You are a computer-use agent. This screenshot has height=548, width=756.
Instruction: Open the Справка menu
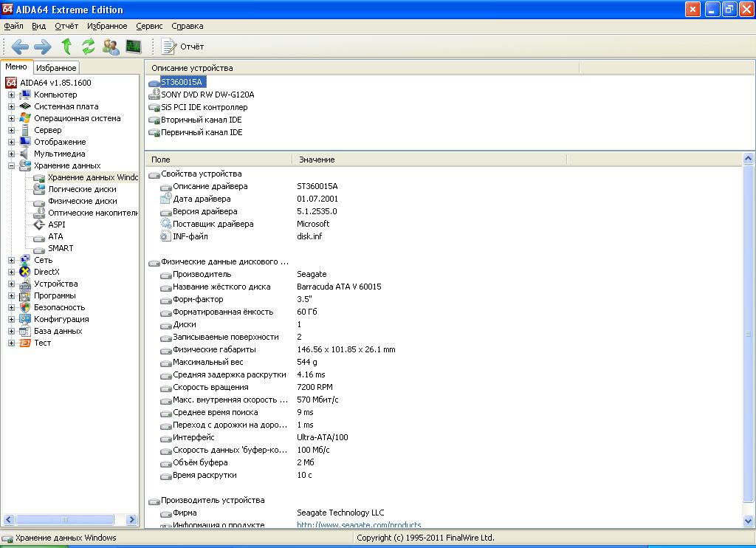(x=187, y=26)
